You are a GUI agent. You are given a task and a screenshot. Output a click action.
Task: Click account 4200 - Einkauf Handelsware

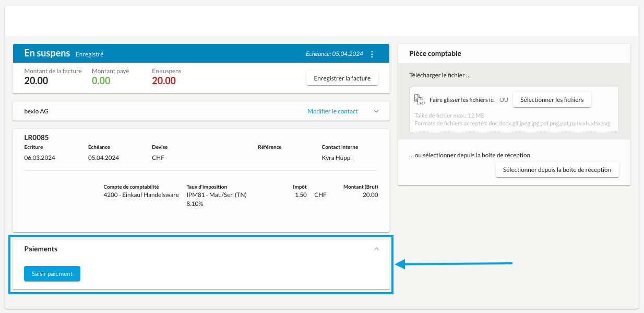pos(141,195)
